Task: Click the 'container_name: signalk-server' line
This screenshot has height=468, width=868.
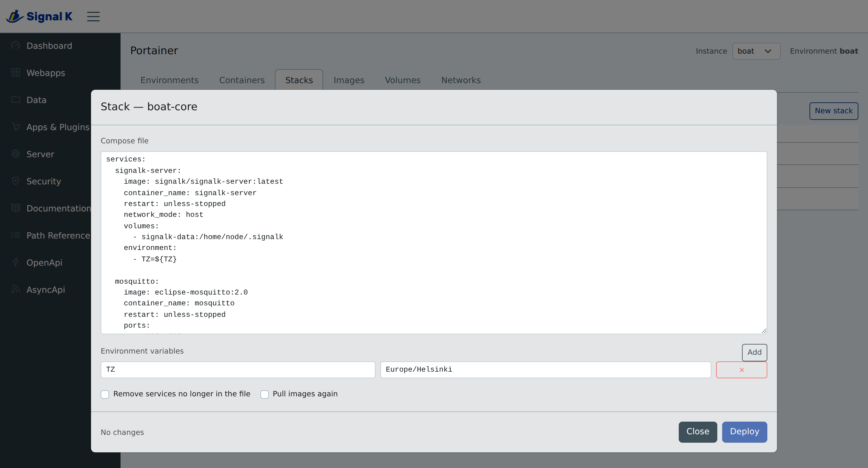Action: tap(190, 193)
